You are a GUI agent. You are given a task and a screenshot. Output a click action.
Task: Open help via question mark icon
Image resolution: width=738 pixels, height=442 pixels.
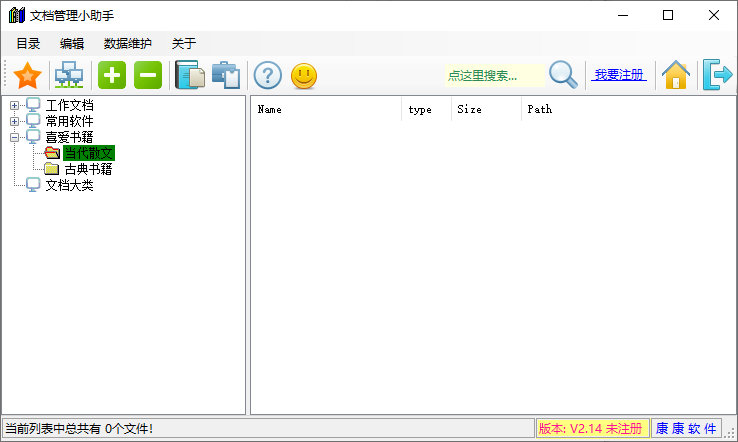tap(267, 75)
